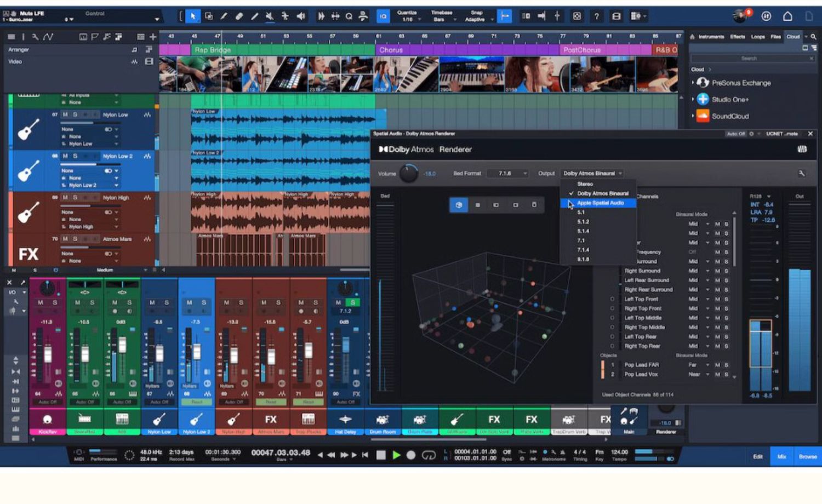Viewport: 822px width, 504px height.
Task: Click the Play button in transport
Action: click(396, 455)
